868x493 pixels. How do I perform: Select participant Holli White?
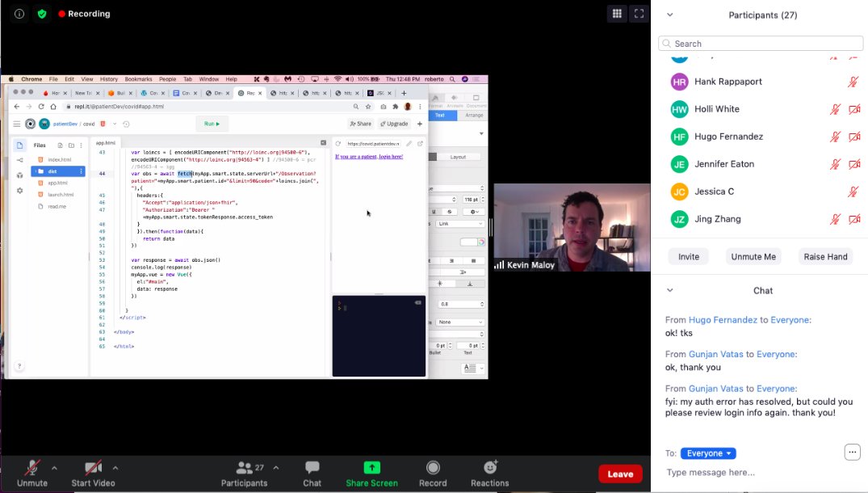(x=761, y=109)
